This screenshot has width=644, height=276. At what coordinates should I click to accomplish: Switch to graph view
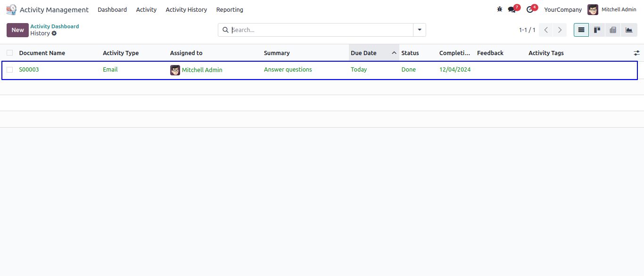(629, 30)
